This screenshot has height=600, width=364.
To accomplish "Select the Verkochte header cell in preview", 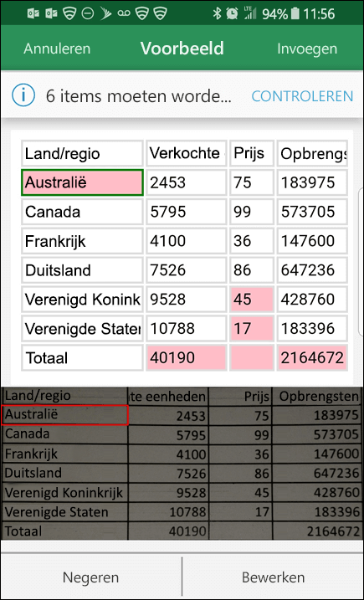I will coord(187,153).
